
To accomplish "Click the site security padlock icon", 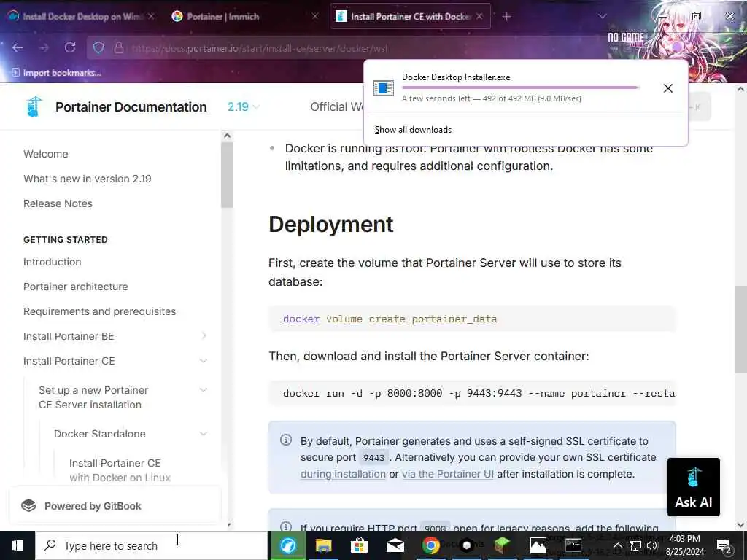I will pyautogui.click(x=119, y=47).
